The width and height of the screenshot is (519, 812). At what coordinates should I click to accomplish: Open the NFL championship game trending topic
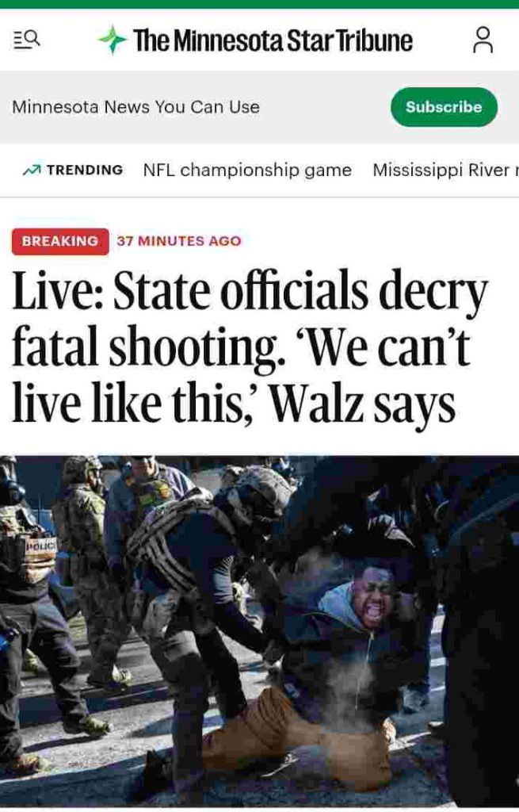(247, 170)
